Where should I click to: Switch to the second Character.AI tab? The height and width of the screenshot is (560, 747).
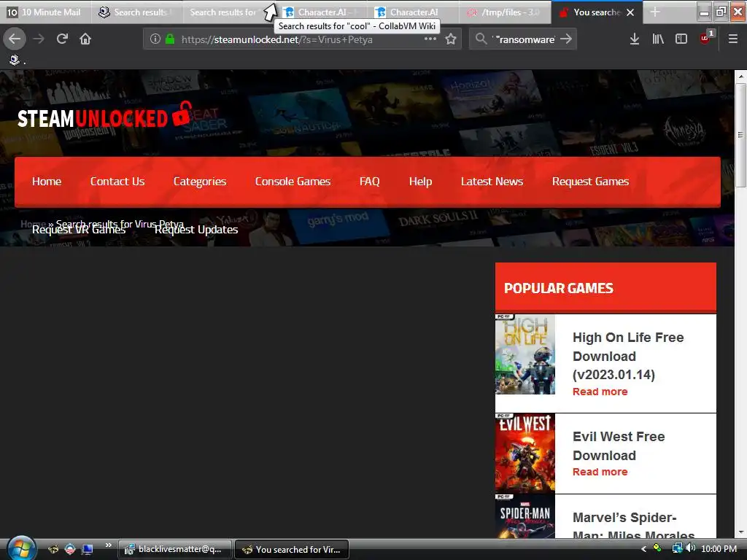(x=414, y=12)
